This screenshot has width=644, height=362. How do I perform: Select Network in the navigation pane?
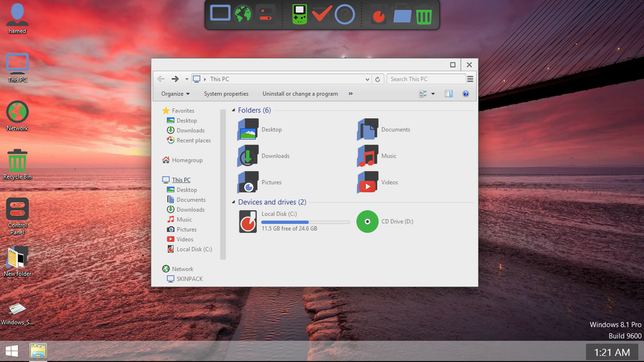[x=178, y=269]
